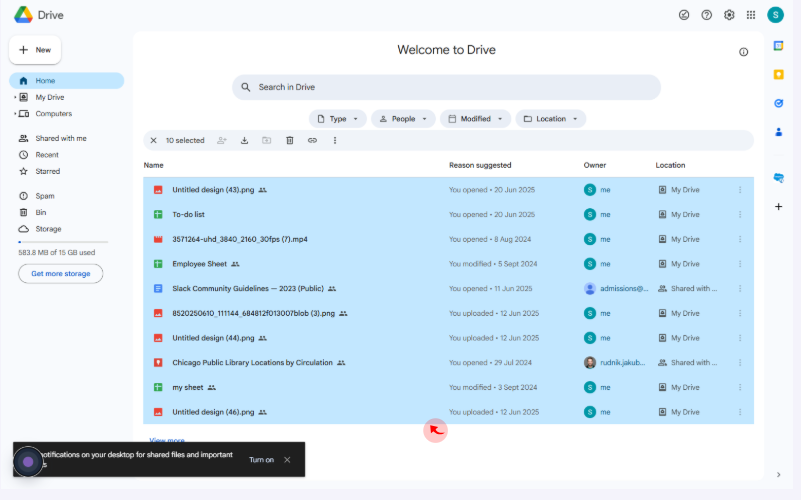The height and width of the screenshot is (500, 801).
Task: Open the People filter dropdown
Action: click(403, 119)
